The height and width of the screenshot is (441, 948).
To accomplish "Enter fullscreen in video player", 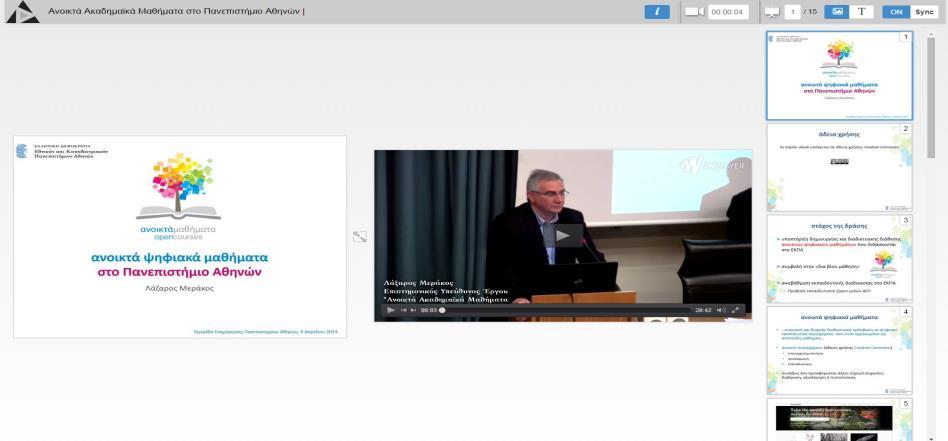I will coord(736,310).
